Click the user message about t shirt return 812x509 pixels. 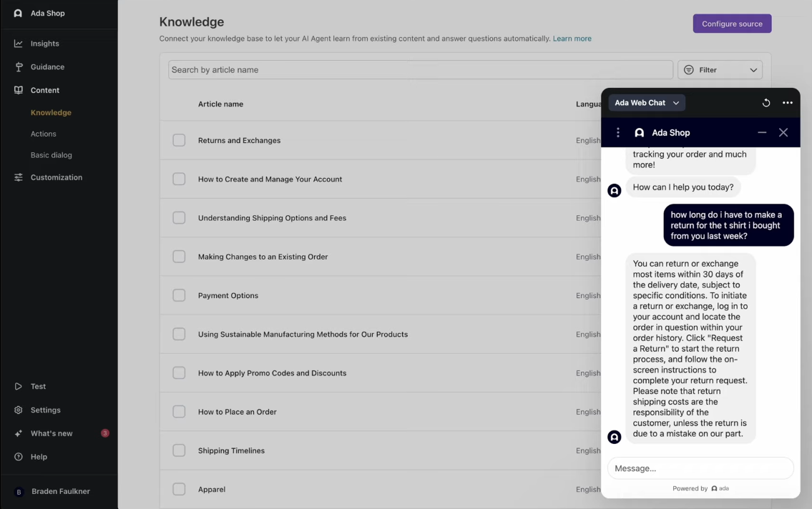[x=728, y=225]
